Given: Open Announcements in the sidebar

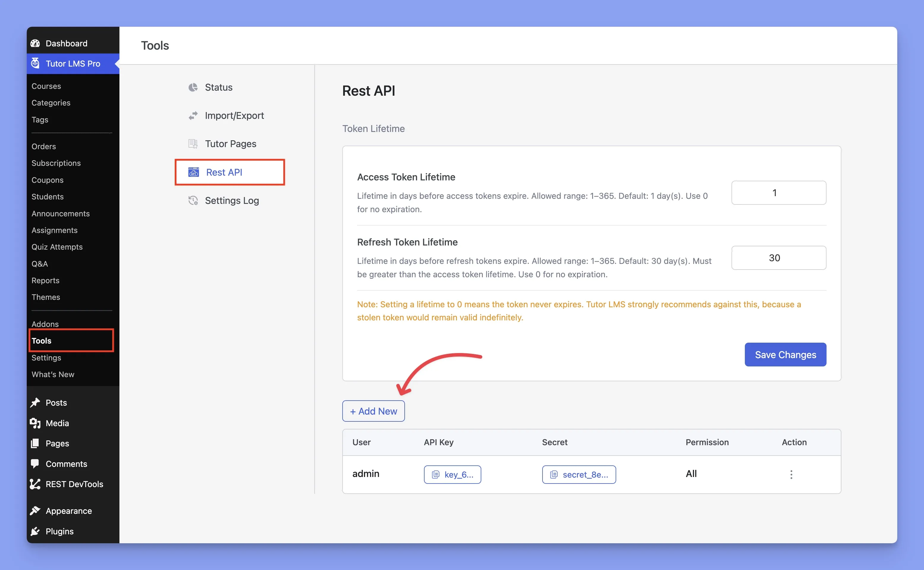Looking at the screenshot, I should click(61, 213).
